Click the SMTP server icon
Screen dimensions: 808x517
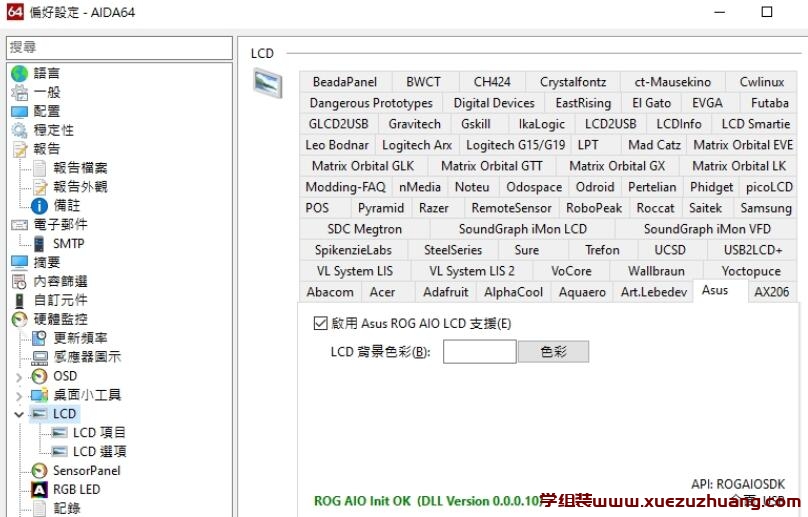[40, 243]
